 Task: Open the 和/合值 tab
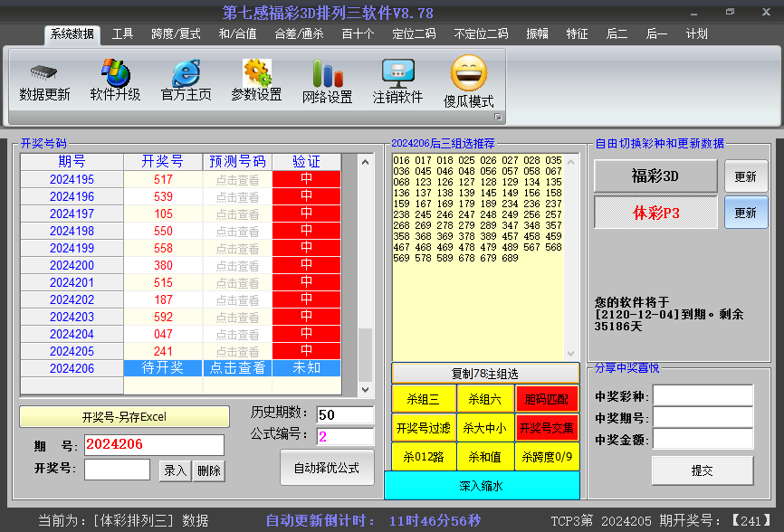(x=237, y=34)
